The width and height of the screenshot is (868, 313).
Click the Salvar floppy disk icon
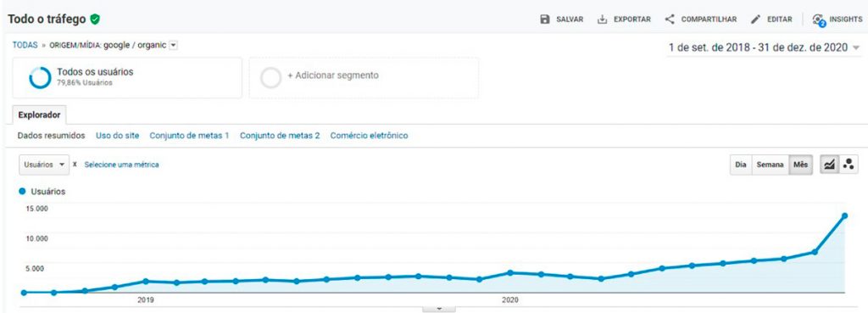click(545, 20)
